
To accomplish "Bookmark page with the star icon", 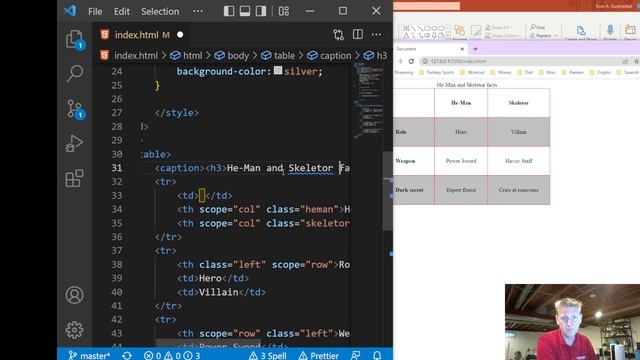I will [636, 61].
